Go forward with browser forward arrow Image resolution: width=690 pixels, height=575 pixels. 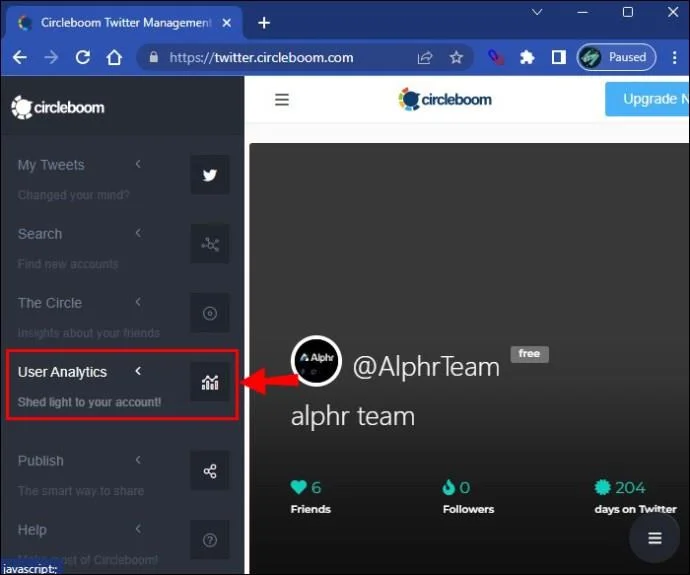pos(51,57)
